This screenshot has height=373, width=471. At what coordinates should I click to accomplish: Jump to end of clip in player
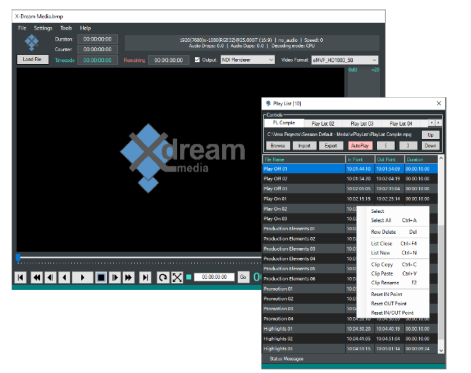click(x=145, y=277)
